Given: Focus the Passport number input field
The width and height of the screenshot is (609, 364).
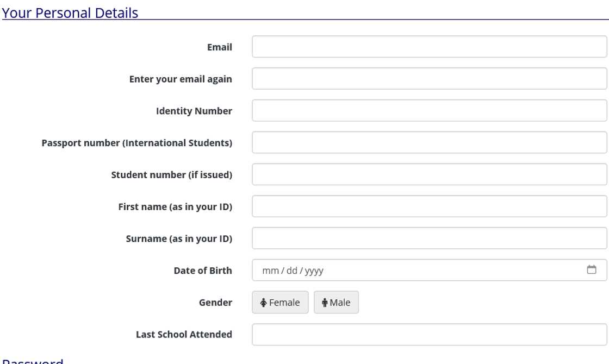Looking at the screenshot, I should tap(429, 143).
